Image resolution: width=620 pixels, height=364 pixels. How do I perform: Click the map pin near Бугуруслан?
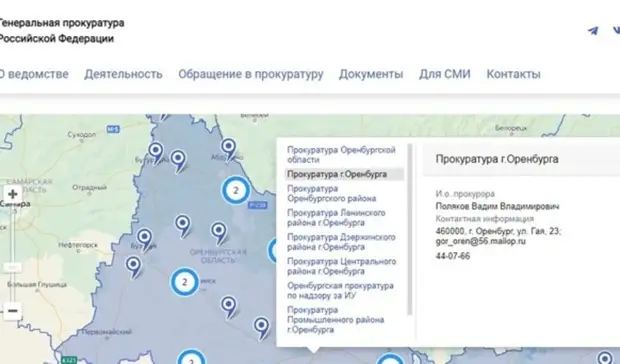coord(156,153)
